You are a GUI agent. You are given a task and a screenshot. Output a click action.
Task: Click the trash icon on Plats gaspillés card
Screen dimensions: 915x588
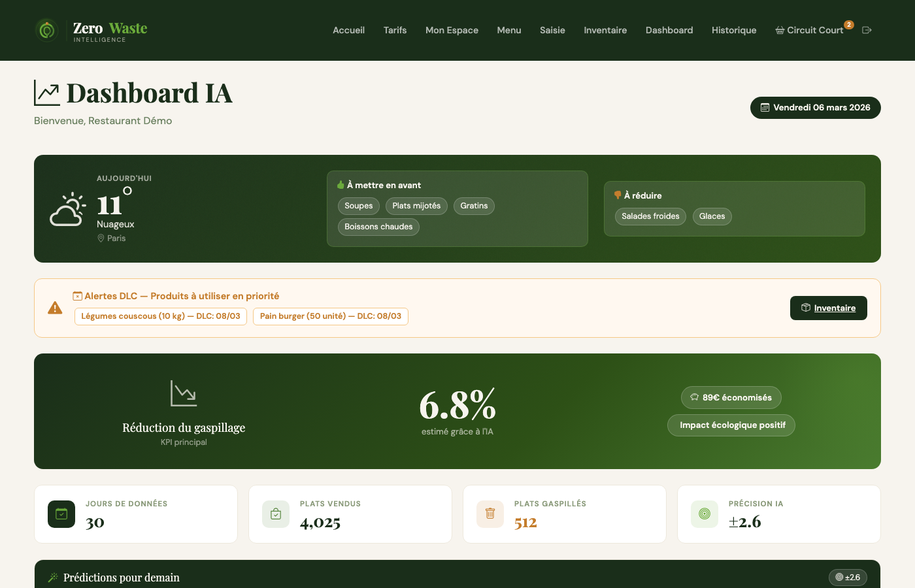coord(490,514)
